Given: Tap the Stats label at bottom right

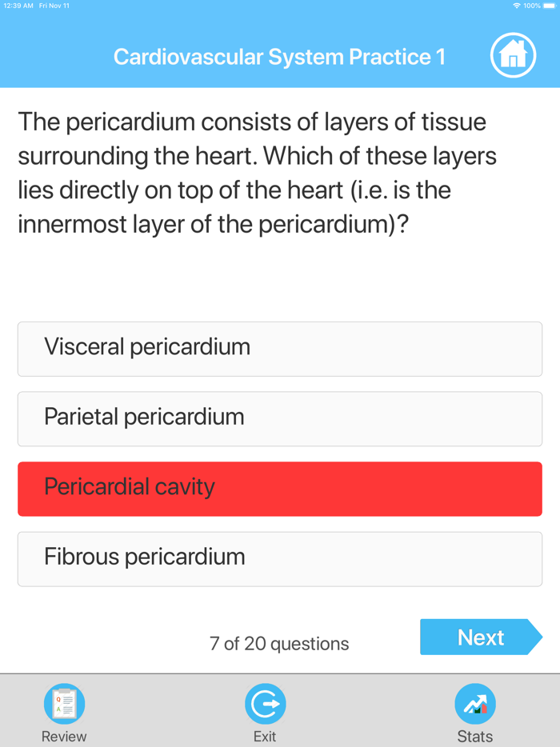Looking at the screenshot, I should pos(475,736).
